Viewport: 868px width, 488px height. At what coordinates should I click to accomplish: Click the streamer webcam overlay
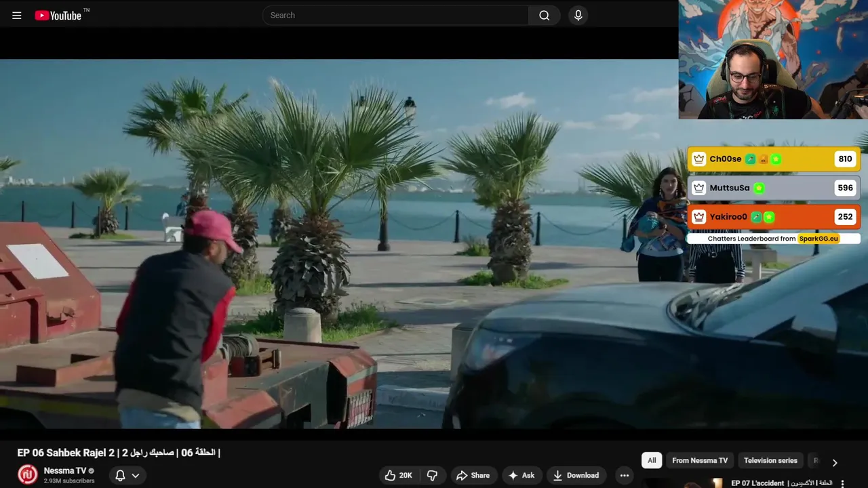pos(773,60)
